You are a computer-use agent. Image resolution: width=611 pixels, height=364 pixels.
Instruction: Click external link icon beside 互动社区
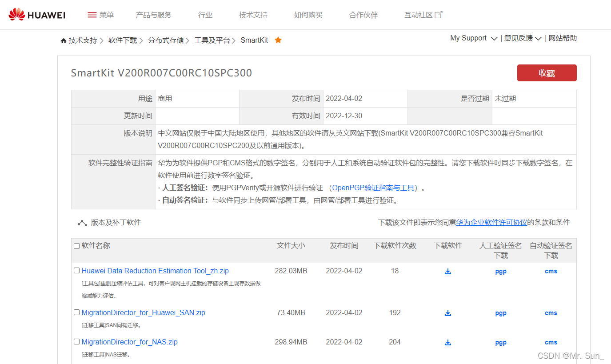pyautogui.click(x=439, y=15)
